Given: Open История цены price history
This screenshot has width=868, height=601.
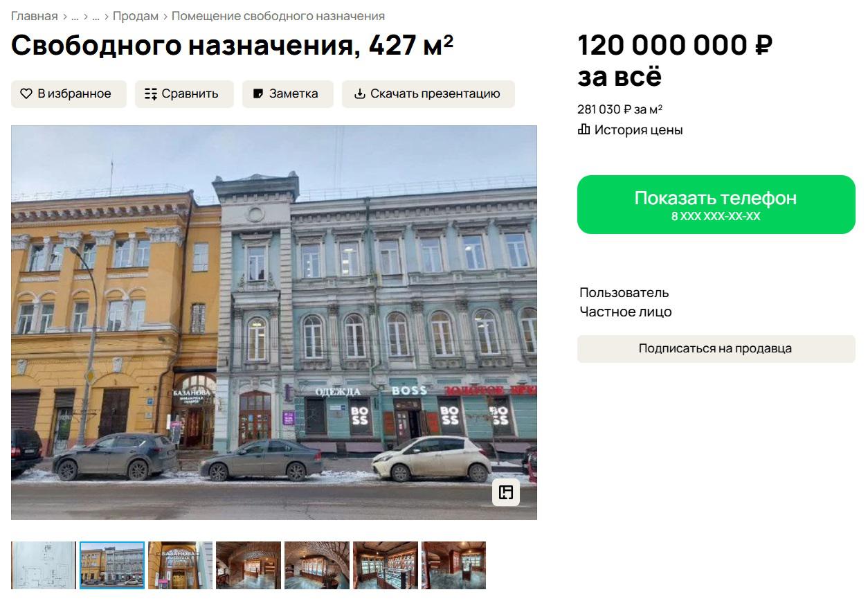Looking at the screenshot, I should (x=638, y=129).
